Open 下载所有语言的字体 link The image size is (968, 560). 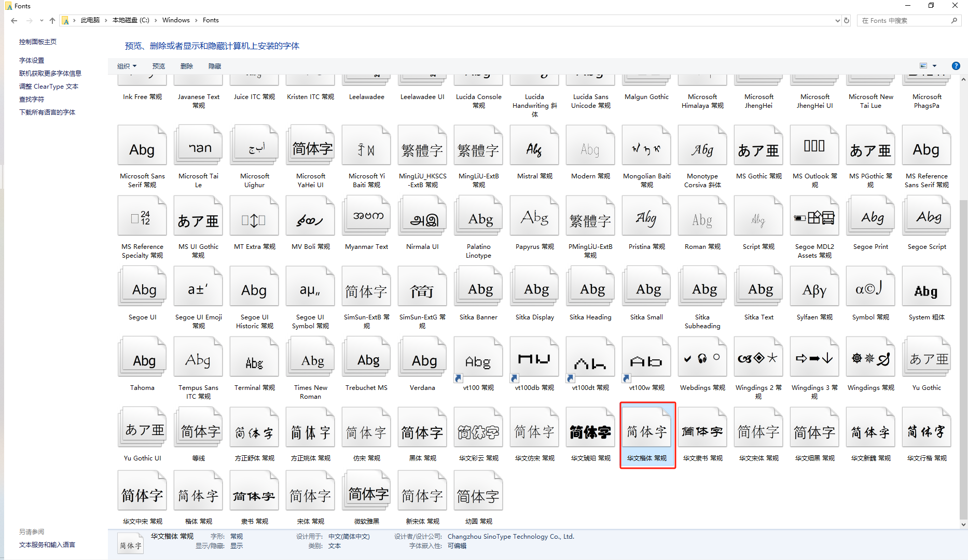coord(47,113)
